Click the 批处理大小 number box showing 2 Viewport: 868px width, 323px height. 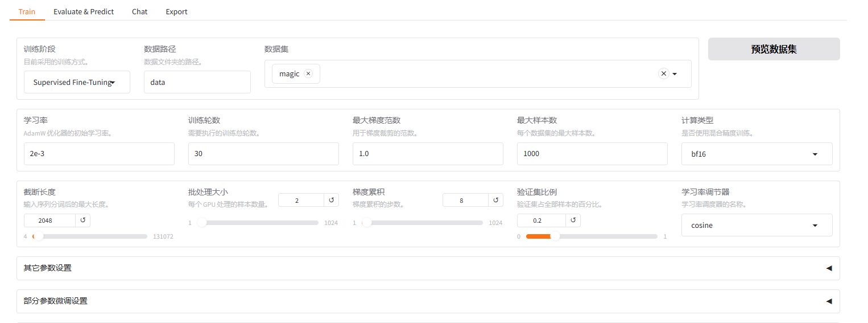[301, 200]
